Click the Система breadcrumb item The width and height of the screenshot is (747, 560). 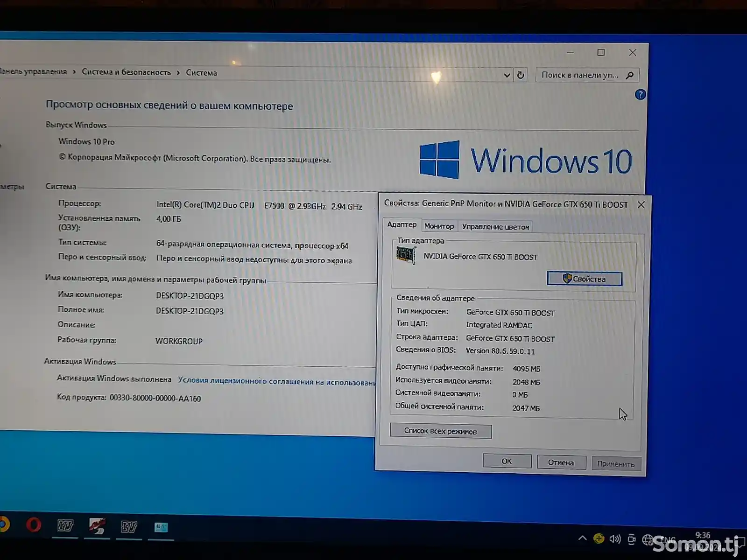pyautogui.click(x=201, y=73)
